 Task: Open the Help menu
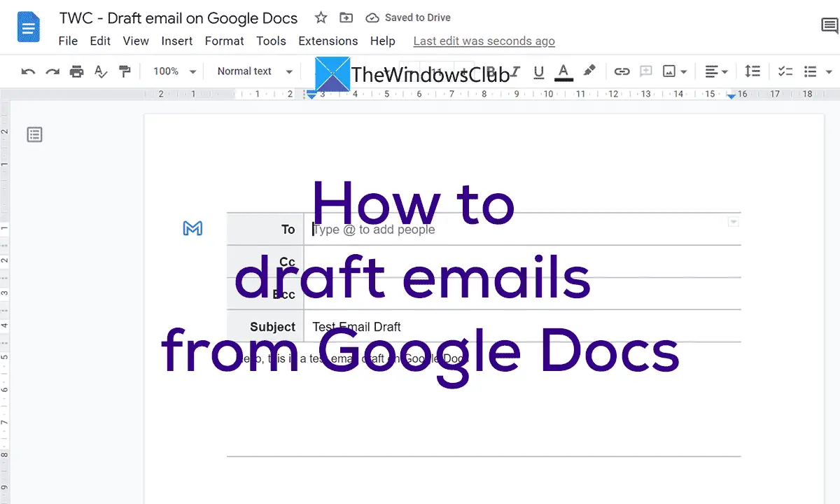point(383,41)
